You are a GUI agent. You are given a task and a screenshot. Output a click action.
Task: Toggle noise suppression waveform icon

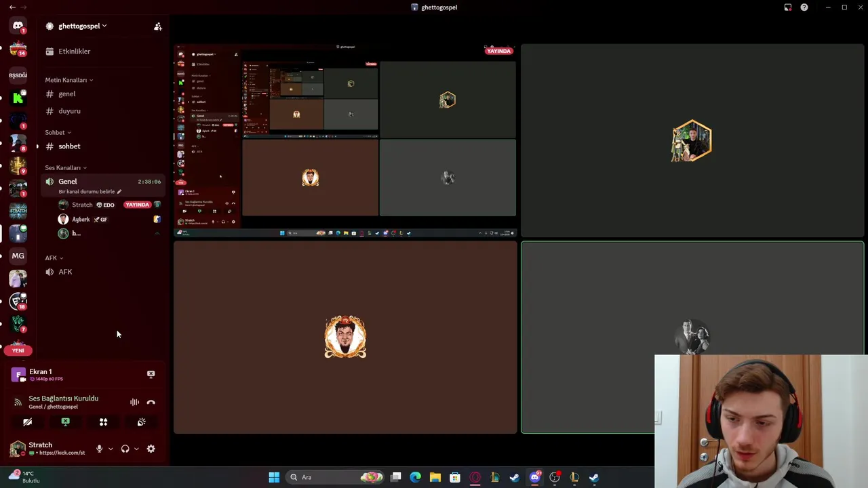point(134,403)
